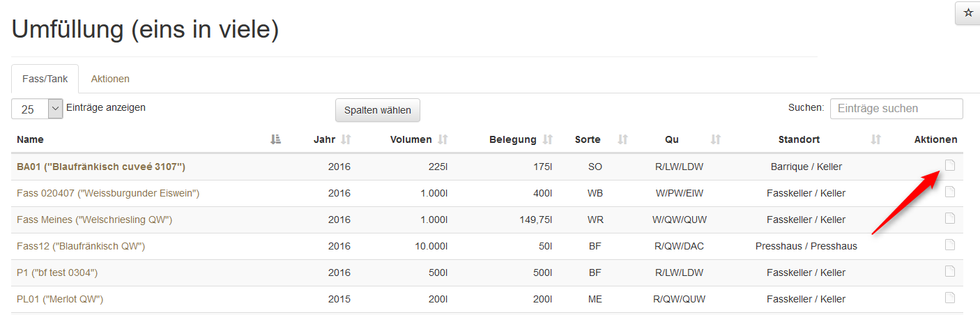Sort by Jahr column arrows
980x315 pixels.
(x=346, y=139)
